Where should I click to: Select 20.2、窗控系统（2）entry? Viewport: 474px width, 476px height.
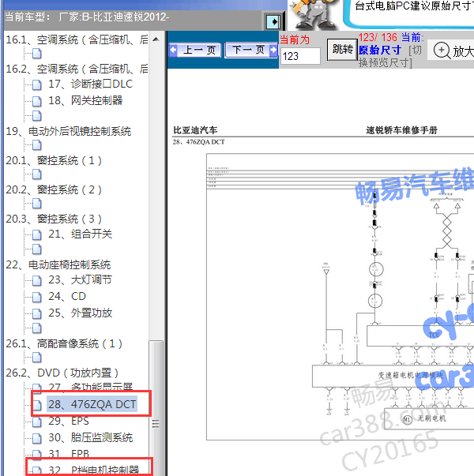(54, 189)
